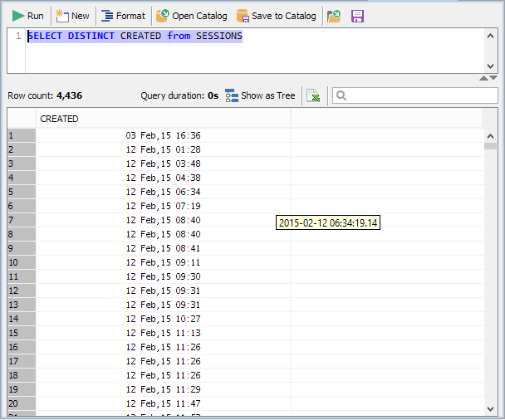
Task: Click the Query duration 0s label
Action: click(x=179, y=95)
